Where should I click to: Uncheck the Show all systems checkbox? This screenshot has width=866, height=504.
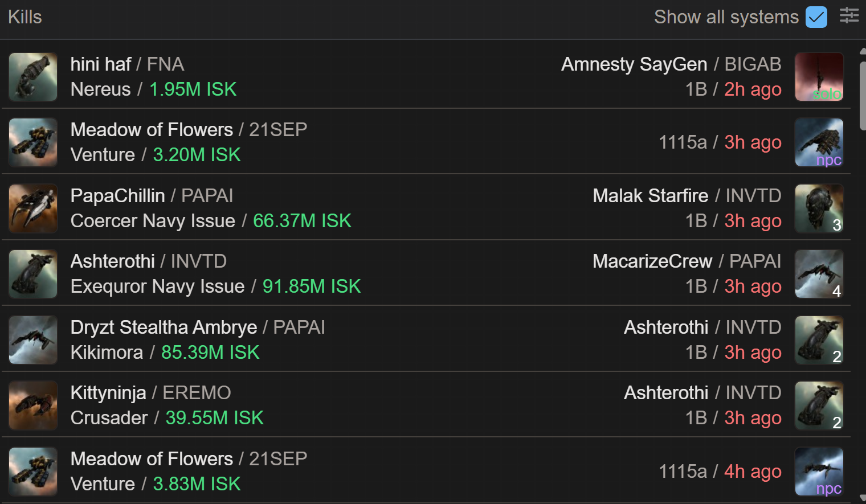[x=816, y=17]
